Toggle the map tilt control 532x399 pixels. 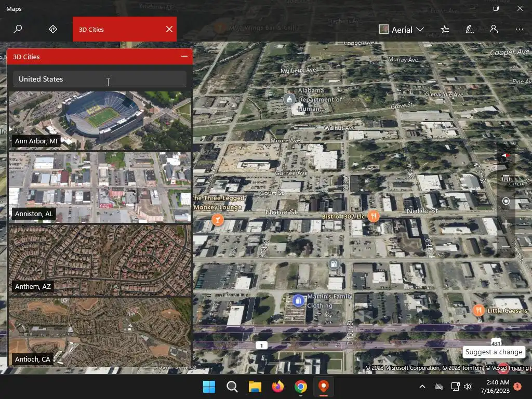pos(506,178)
